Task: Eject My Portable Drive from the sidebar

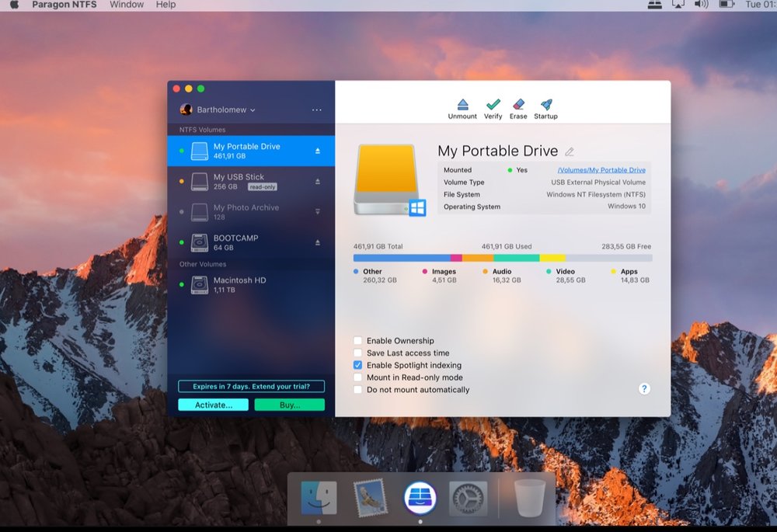Action: pyautogui.click(x=318, y=151)
